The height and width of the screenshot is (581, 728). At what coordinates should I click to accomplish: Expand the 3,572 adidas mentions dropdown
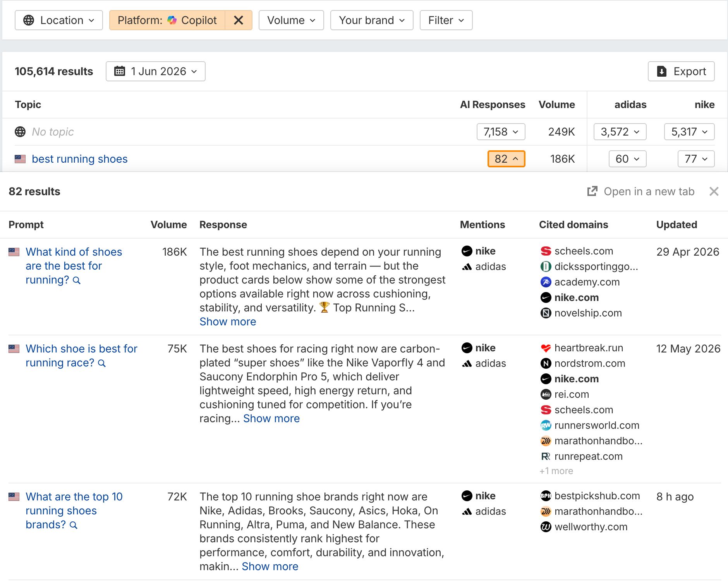620,132
